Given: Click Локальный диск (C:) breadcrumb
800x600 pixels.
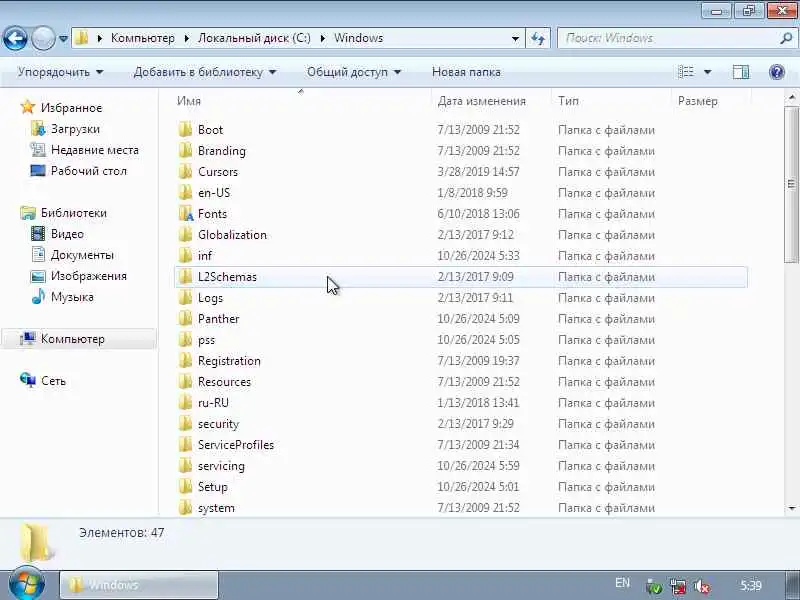Looking at the screenshot, I should pos(254,38).
